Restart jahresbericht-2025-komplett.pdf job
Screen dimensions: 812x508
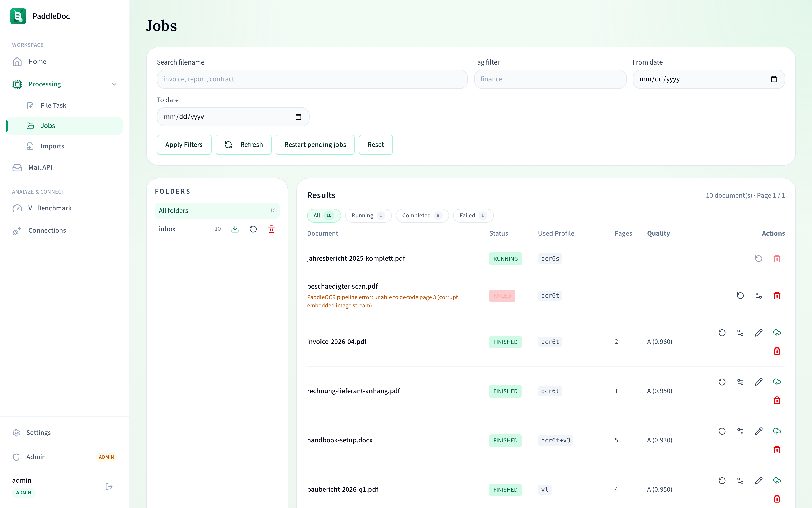point(759,259)
